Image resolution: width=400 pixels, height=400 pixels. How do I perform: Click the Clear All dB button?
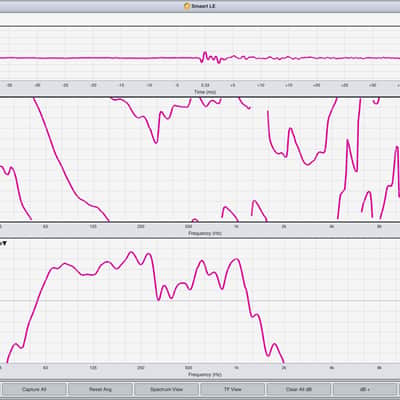[299, 389]
